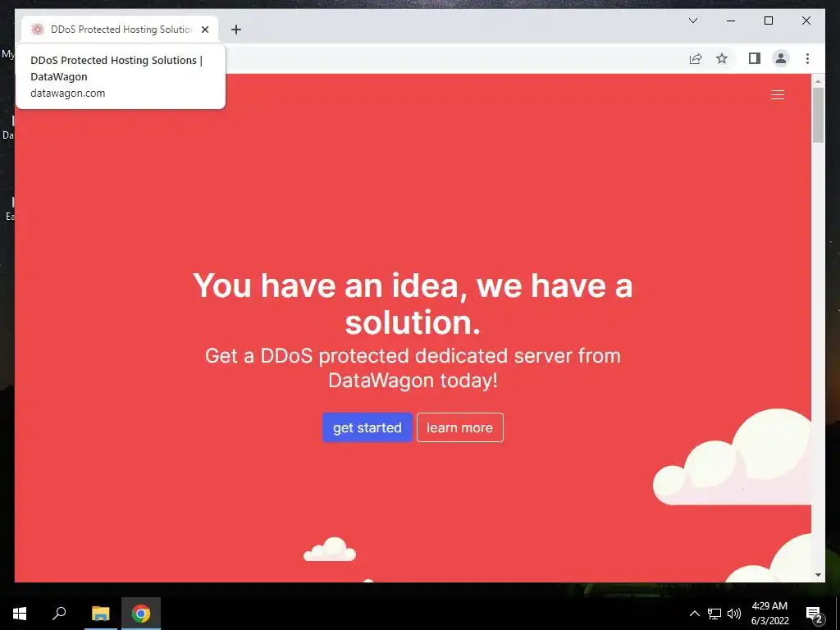Maximize the Chrome window
840x630 pixels.
pyautogui.click(x=768, y=21)
